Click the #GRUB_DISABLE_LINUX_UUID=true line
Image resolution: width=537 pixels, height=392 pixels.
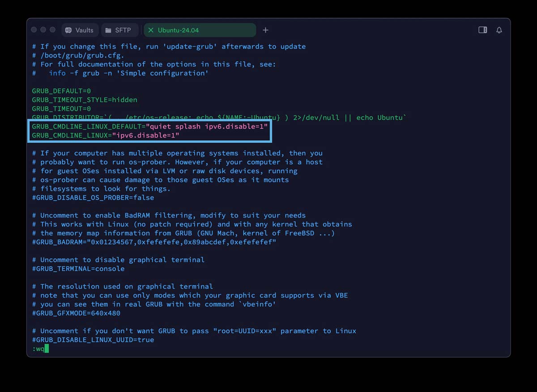point(93,340)
